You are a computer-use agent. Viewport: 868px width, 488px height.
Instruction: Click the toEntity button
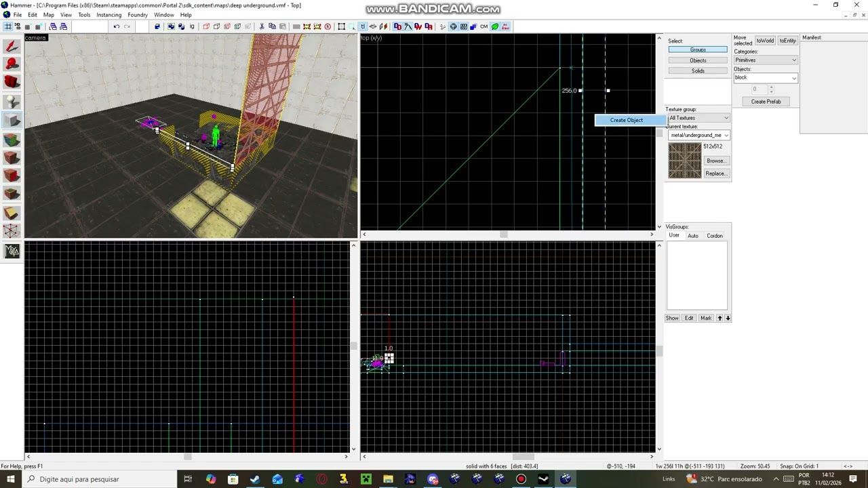(787, 41)
